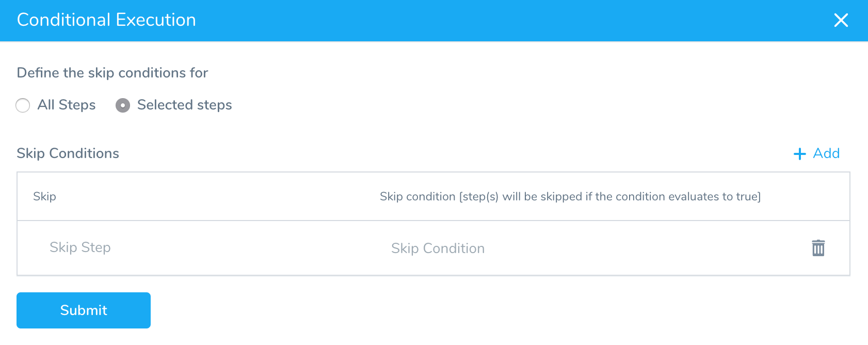
Task: Click the plus icon beside Add
Action: [x=799, y=154]
